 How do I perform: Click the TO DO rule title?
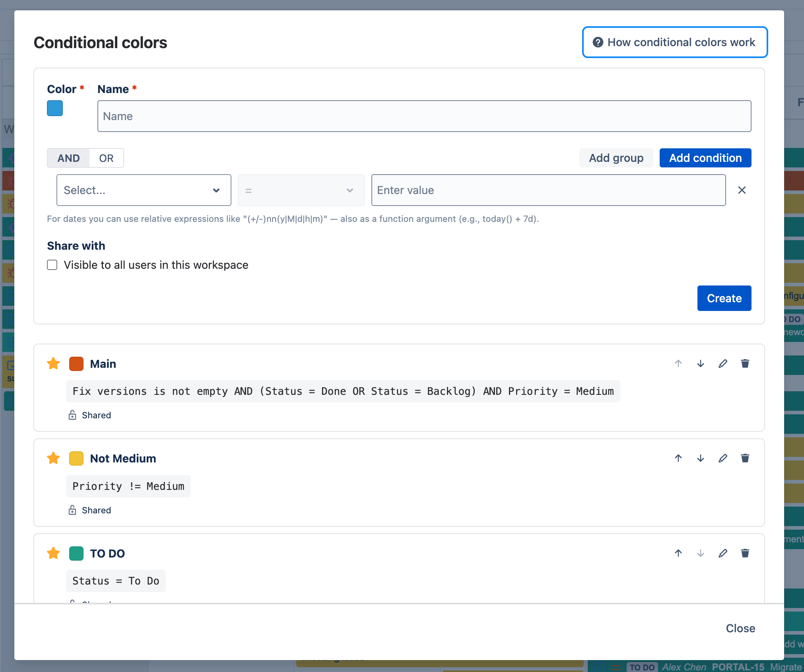[x=107, y=554]
